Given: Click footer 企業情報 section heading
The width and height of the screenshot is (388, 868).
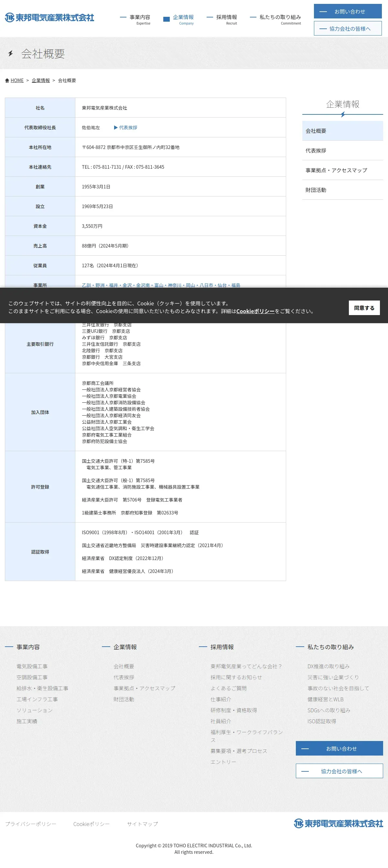Looking at the screenshot, I should coord(125,647).
